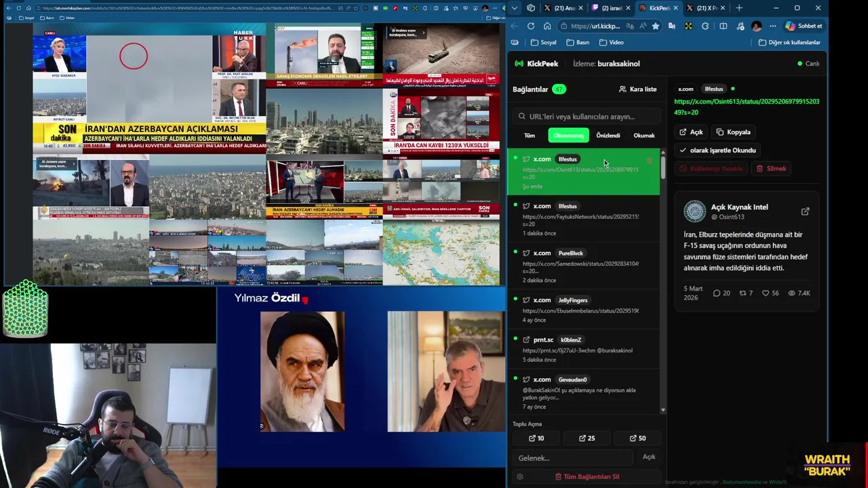Reload the KickPeek page in the browser

530,26
